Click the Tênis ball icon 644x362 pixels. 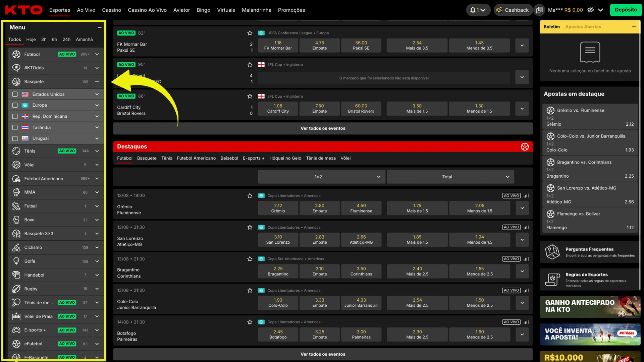16,151
